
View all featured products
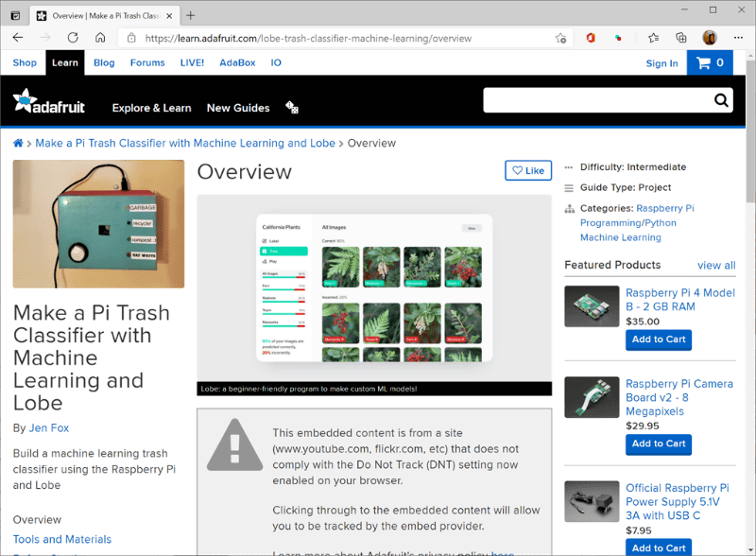point(716,266)
